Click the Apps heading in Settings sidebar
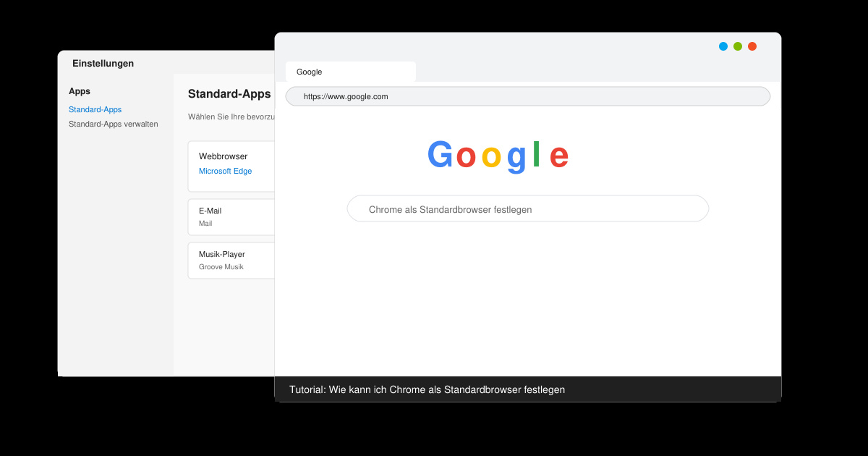Screen dimensions: 868x456 point(80,91)
